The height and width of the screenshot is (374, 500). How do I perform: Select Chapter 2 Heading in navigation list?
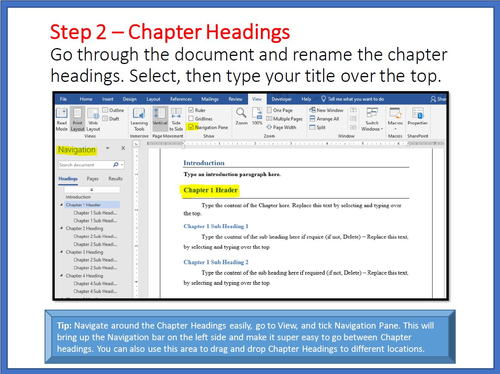point(84,228)
